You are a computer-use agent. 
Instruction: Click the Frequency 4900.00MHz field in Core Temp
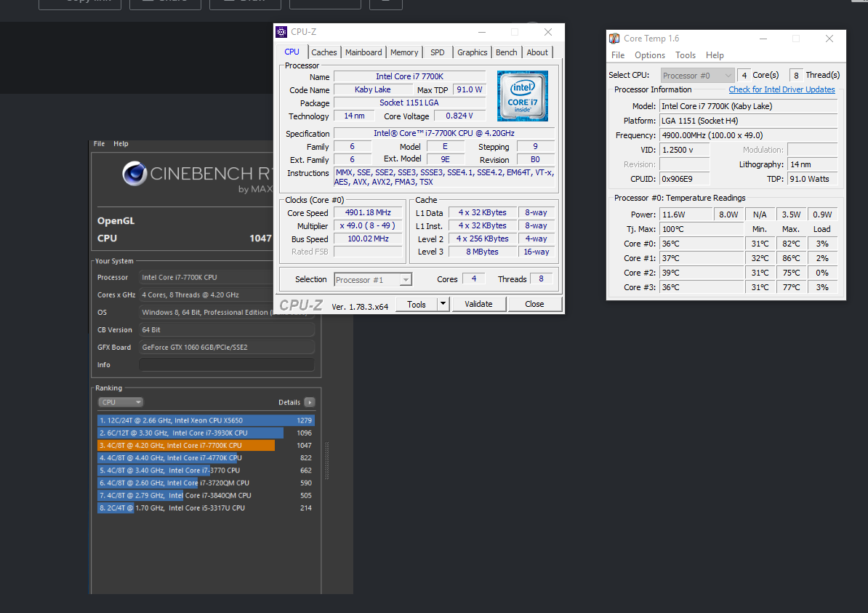point(749,135)
